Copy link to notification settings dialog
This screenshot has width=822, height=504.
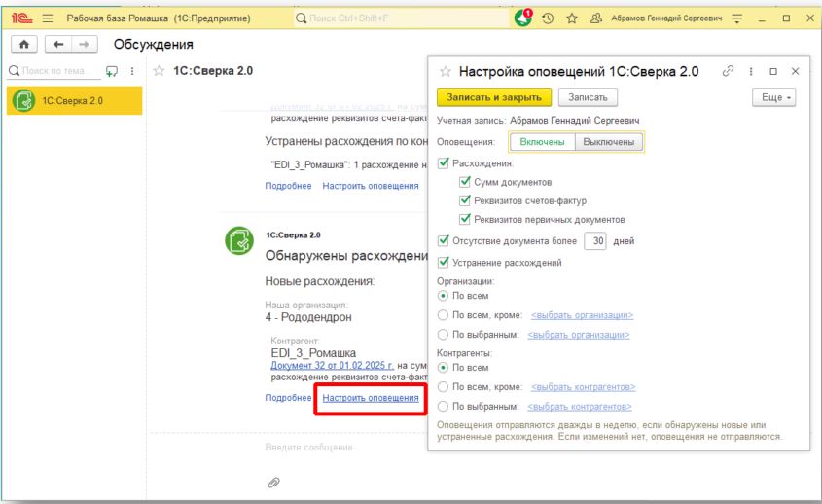point(728,72)
